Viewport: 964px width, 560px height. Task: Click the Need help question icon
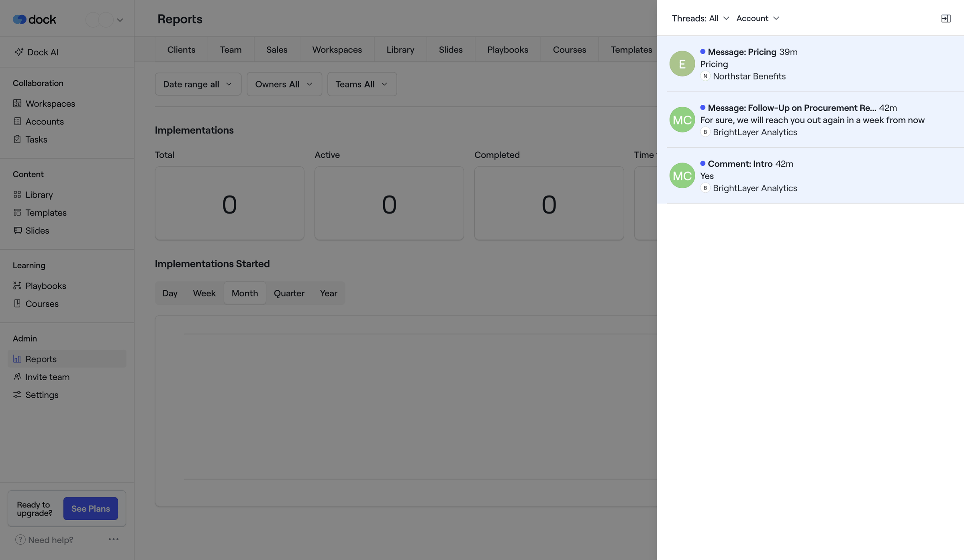pos(20,540)
